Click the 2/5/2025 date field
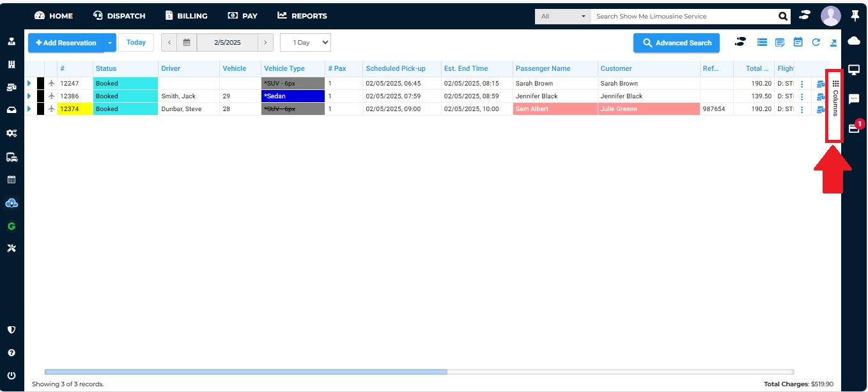Screen dimensions: 868x392 [227, 43]
